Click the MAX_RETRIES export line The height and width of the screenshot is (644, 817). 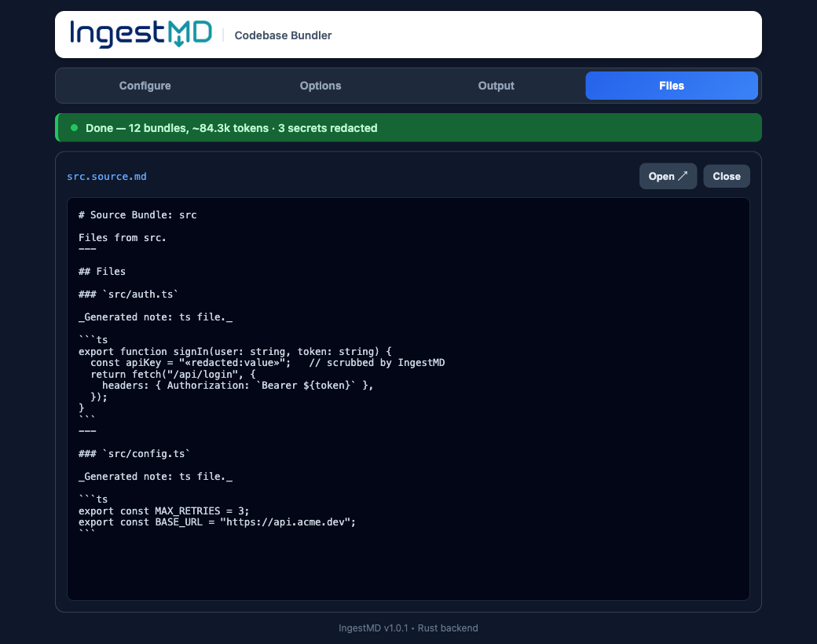164,511
